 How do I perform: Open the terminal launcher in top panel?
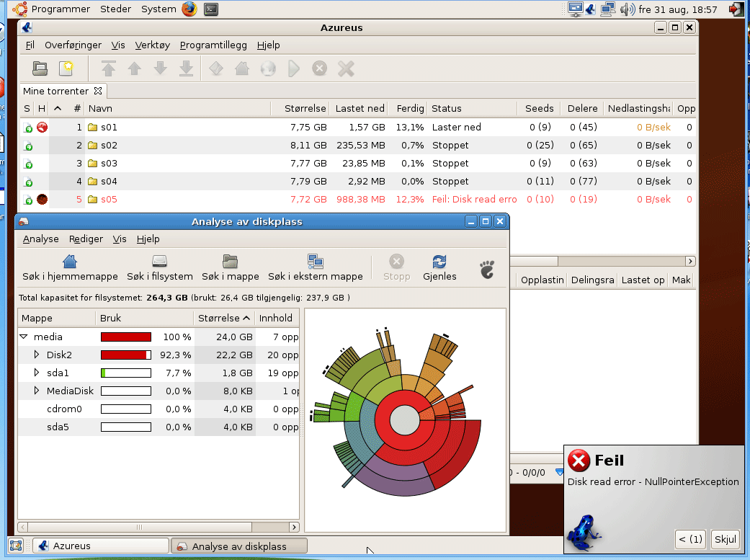(211, 9)
